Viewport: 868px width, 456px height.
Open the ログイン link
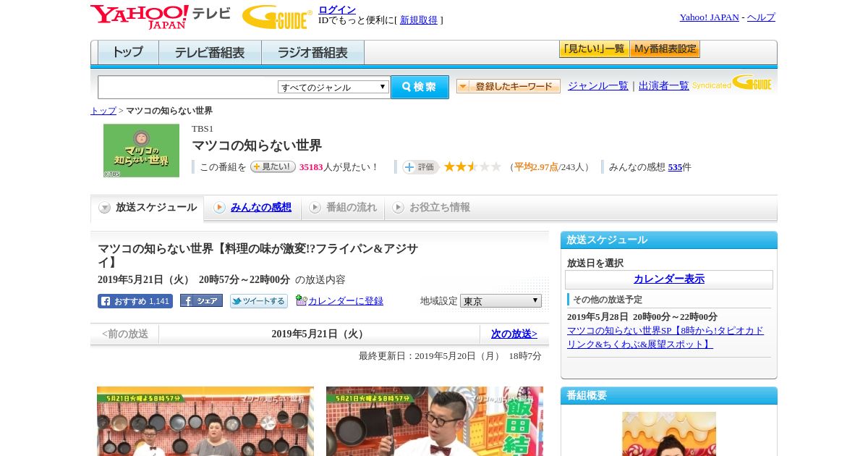(x=337, y=9)
